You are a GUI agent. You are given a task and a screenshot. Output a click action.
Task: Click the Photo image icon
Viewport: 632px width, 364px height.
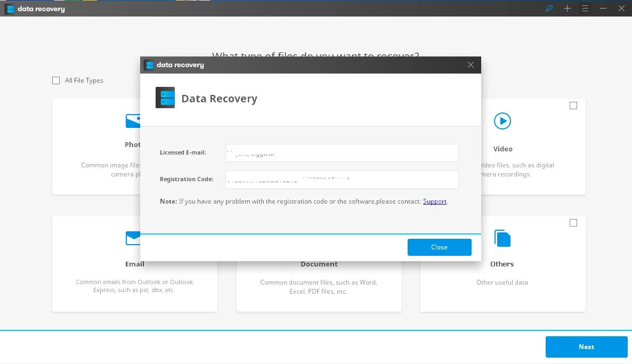click(133, 121)
